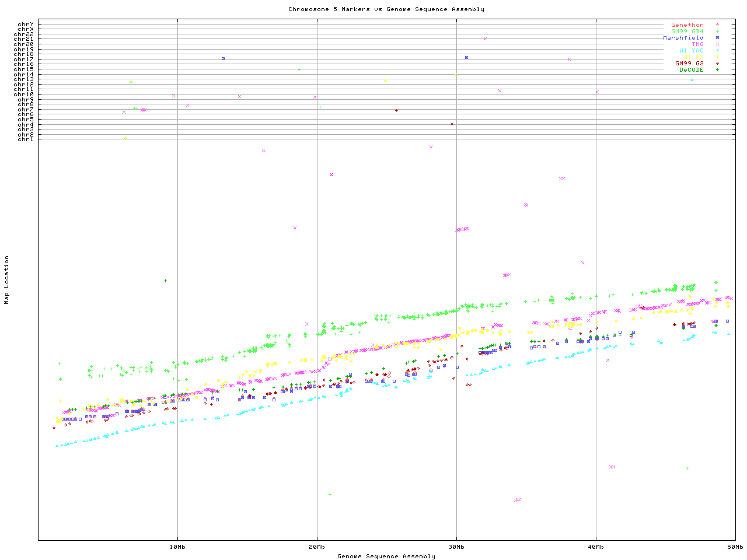Click the 30Mb x-axis tick label
The height and width of the screenshot is (560, 747).
pyautogui.click(x=456, y=547)
